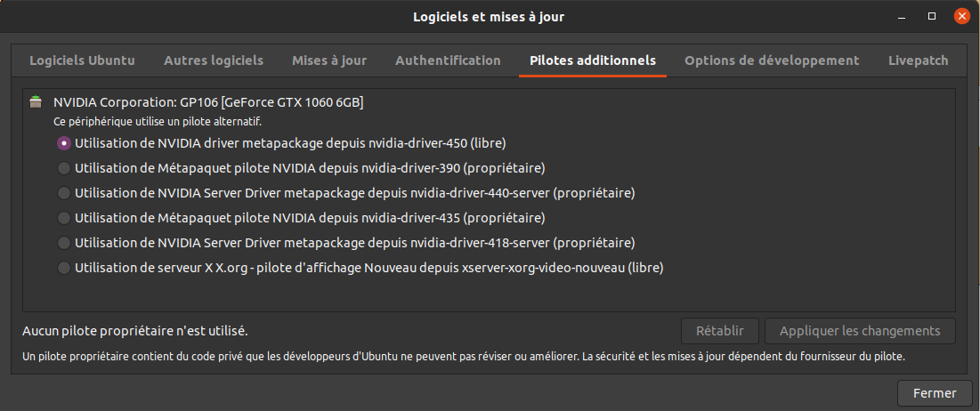Screen dimensions: 980x411
Task: Click the Fermer button
Action: tap(935, 392)
